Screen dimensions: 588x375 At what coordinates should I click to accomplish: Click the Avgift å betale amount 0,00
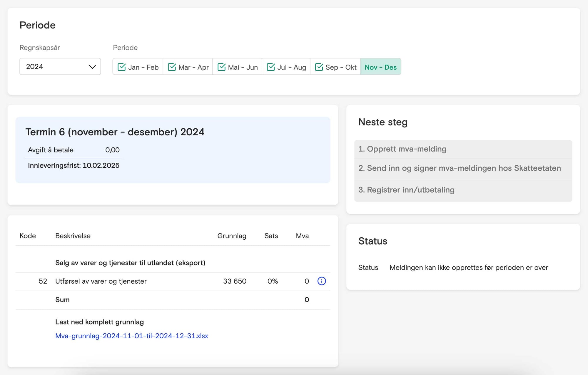(112, 150)
